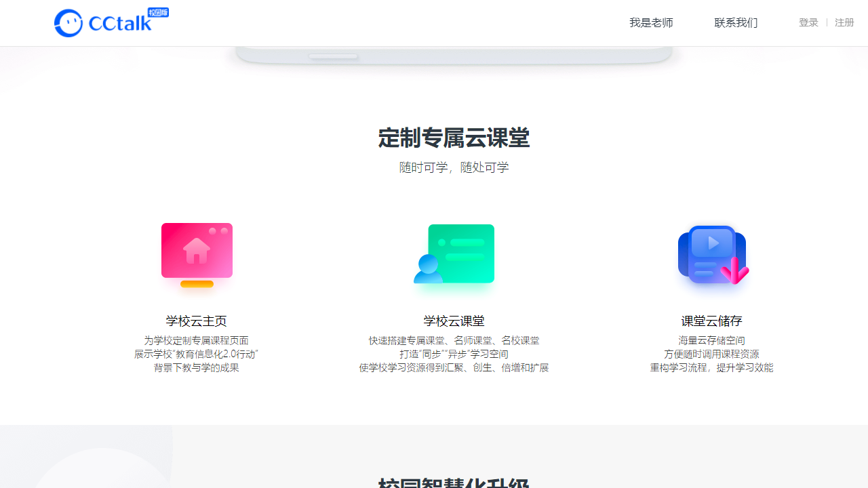
Task: Click the 随时可学，随处可学 subtitle
Action: (454, 167)
